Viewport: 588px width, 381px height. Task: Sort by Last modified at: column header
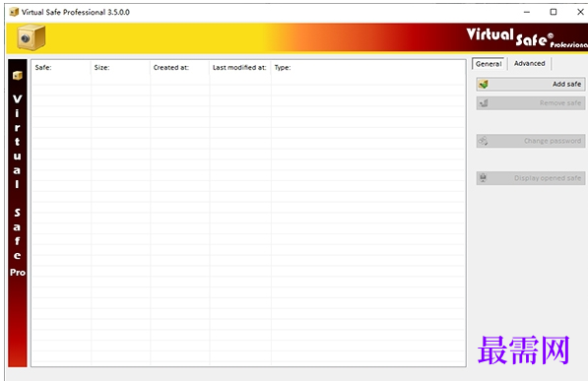[x=239, y=68]
